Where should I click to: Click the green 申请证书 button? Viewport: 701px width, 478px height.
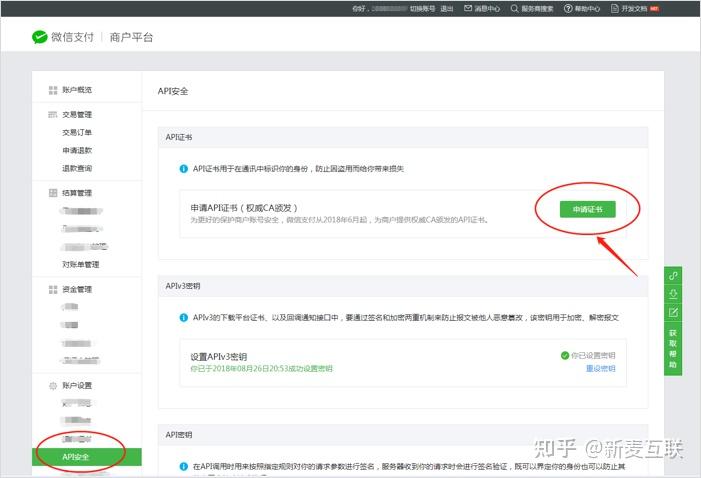coord(587,209)
